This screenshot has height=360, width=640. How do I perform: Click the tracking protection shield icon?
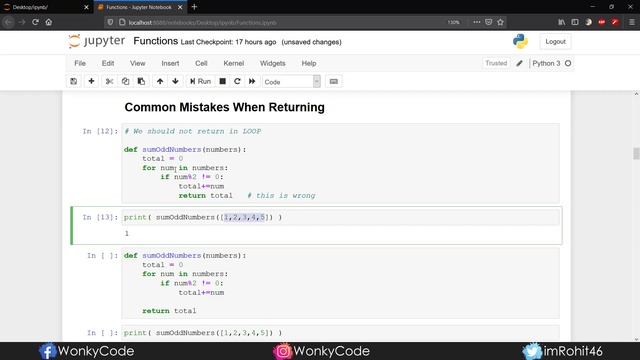[x=110, y=22]
